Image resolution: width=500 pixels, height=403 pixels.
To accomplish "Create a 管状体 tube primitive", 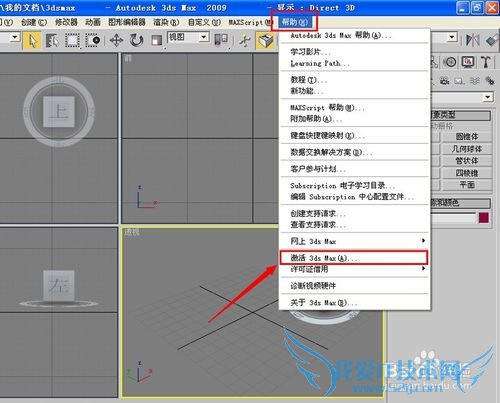I will click(x=467, y=161).
